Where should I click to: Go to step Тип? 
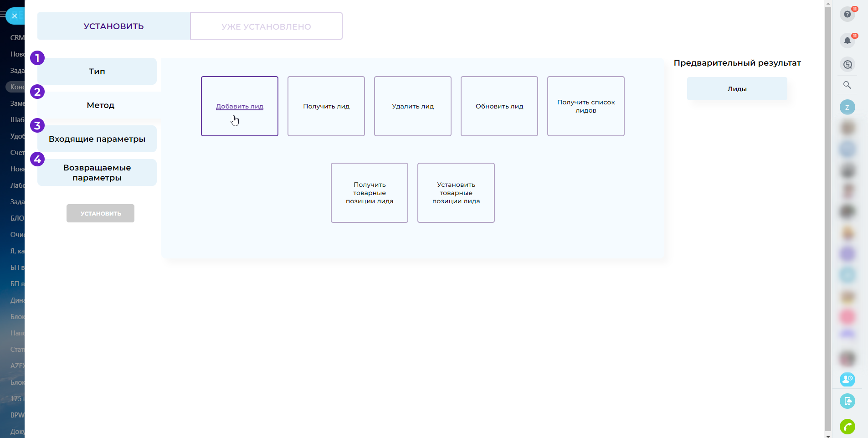[97, 71]
